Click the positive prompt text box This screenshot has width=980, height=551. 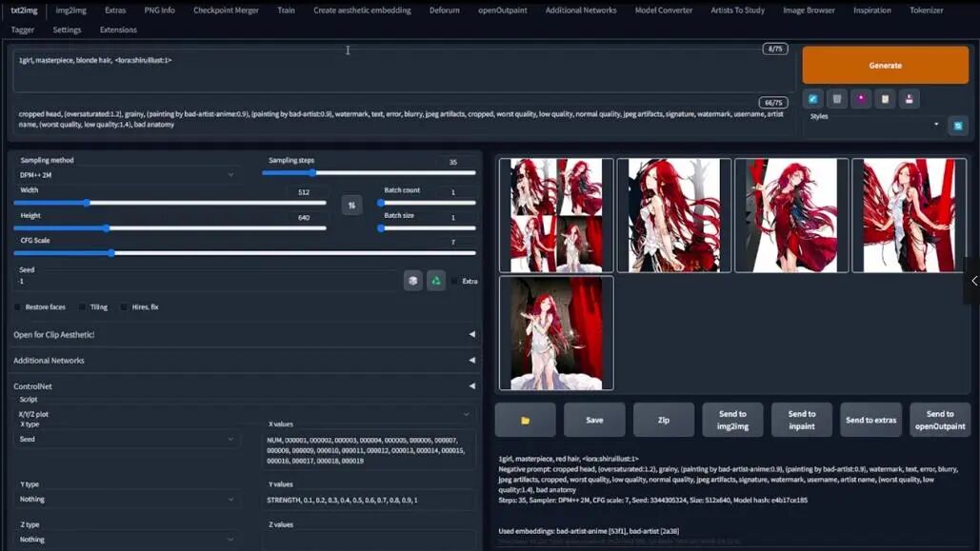tap(403, 70)
